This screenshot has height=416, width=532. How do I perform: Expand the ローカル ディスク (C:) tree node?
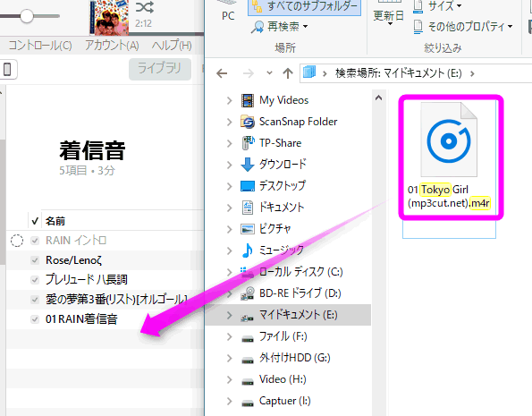tap(230, 272)
